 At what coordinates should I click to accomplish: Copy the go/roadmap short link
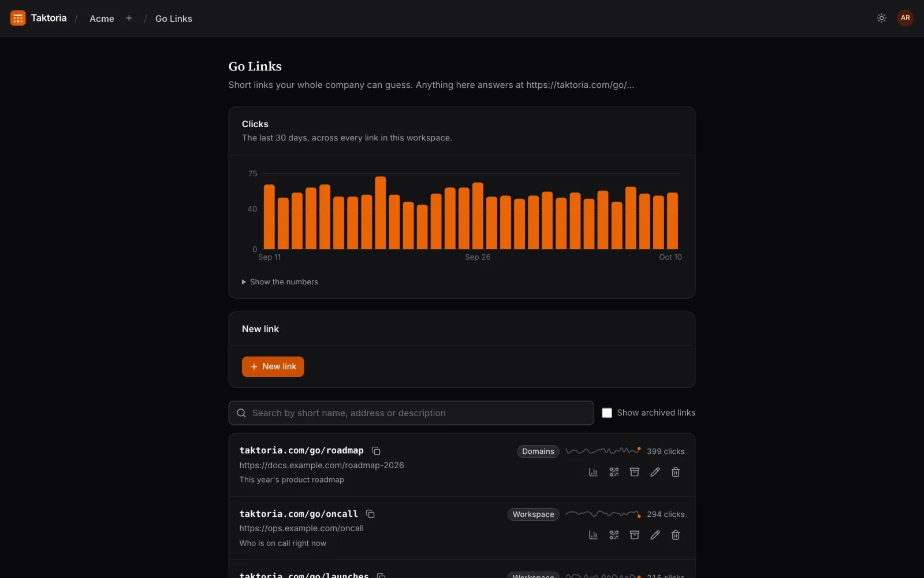376,451
